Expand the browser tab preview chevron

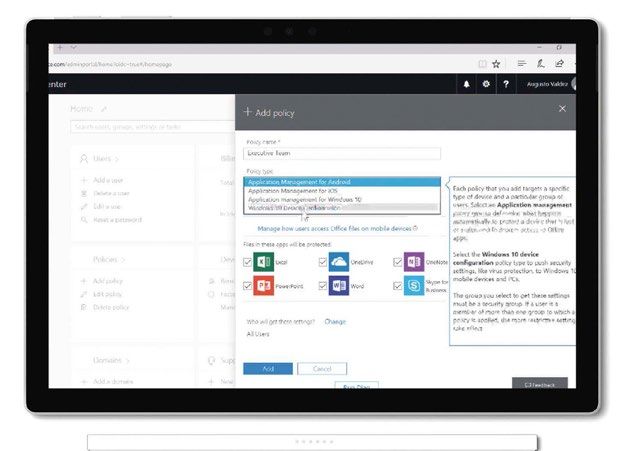(73, 47)
